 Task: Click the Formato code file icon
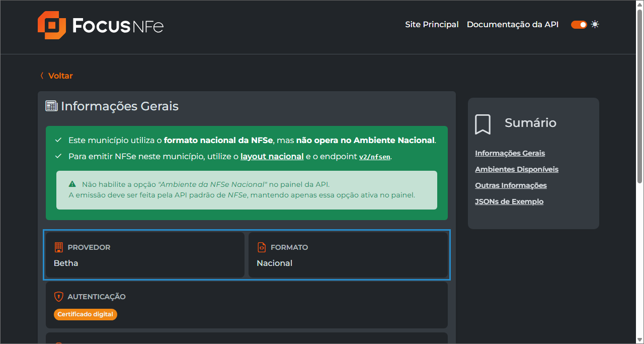click(261, 247)
